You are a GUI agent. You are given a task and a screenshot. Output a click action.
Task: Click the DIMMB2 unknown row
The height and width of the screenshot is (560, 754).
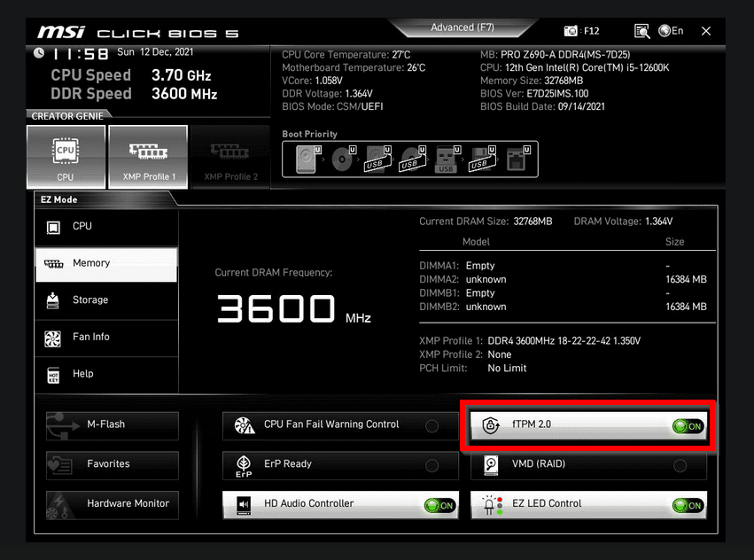click(564, 307)
